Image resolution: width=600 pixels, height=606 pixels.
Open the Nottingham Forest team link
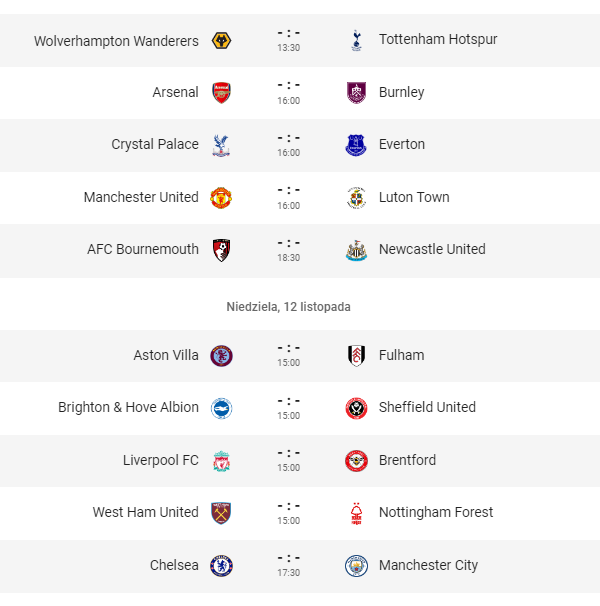coord(436,512)
